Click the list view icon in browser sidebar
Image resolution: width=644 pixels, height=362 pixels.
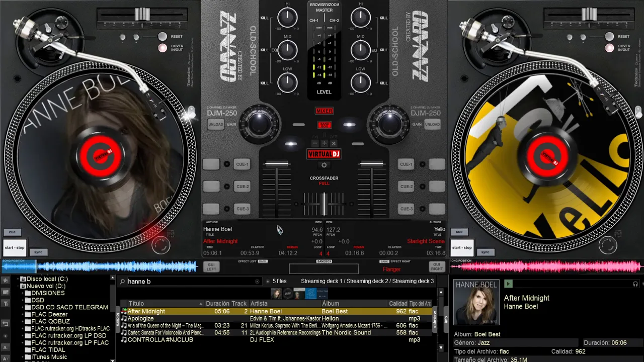coord(6,292)
